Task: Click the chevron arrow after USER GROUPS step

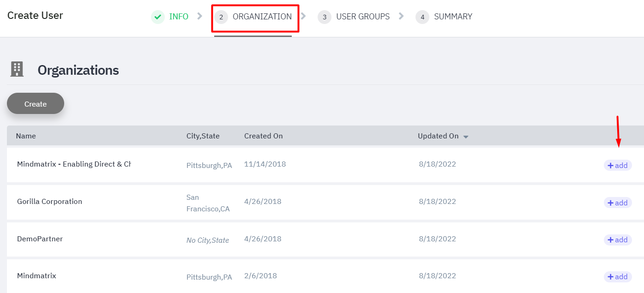Action: (x=401, y=16)
